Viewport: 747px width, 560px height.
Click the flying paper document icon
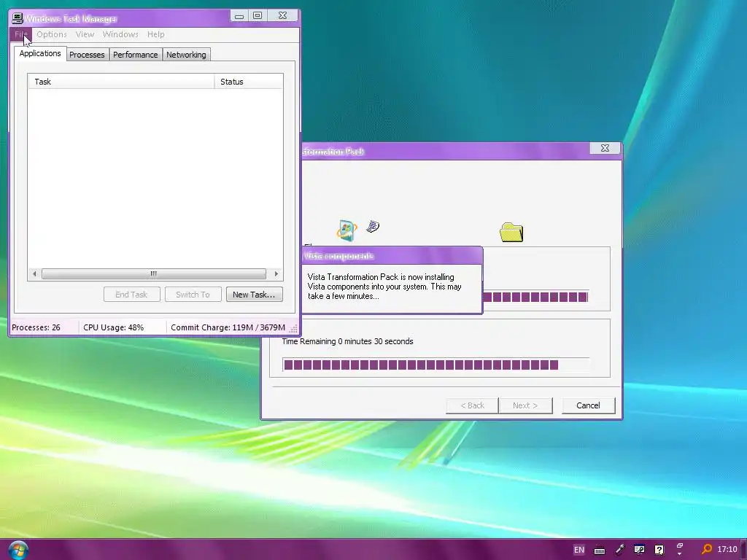pos(373,226)
